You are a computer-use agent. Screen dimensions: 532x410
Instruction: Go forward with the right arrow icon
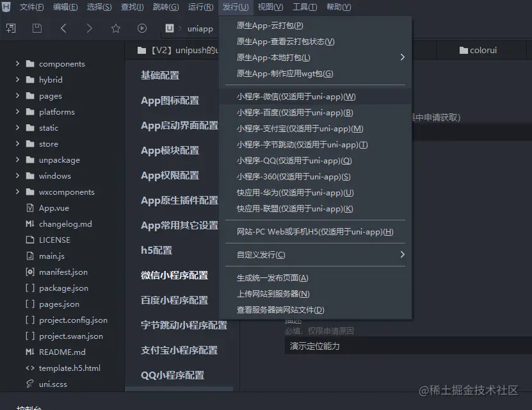click(89, 28)
